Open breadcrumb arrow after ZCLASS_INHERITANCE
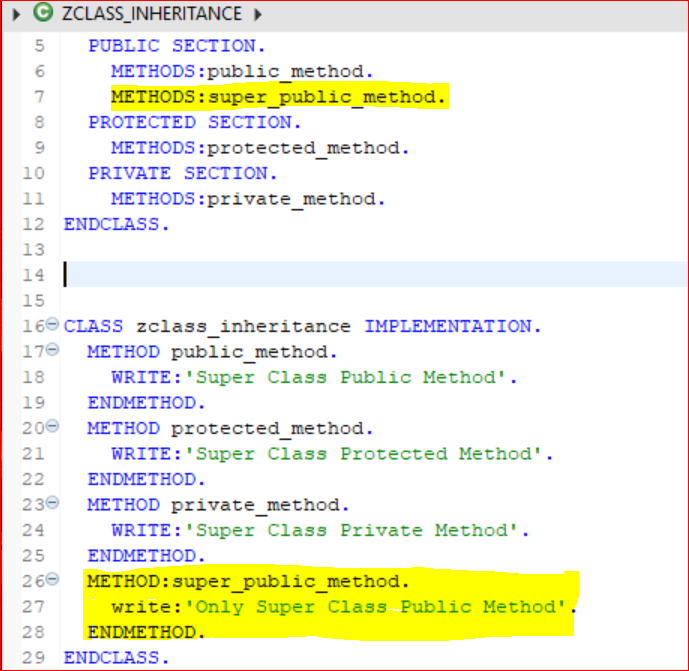 (x=258, y=15)
